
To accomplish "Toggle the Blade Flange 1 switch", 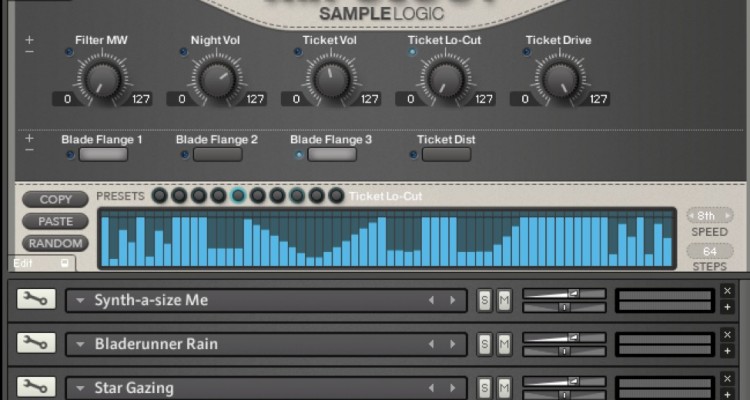I will [x=103, y=155].
